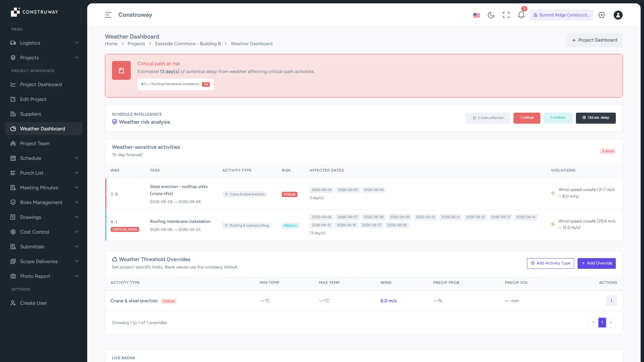Expand the Risks Management menu
Screen dimensions: 644x362
coord(44,202)
